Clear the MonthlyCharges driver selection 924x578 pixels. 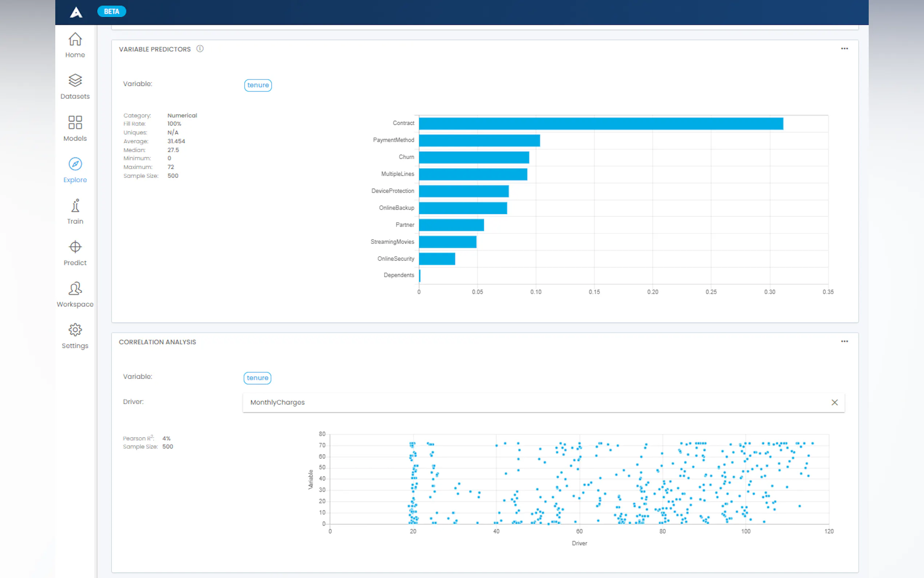pos(835,402)
